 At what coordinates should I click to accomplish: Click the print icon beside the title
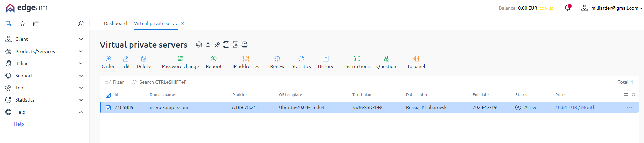245,45
